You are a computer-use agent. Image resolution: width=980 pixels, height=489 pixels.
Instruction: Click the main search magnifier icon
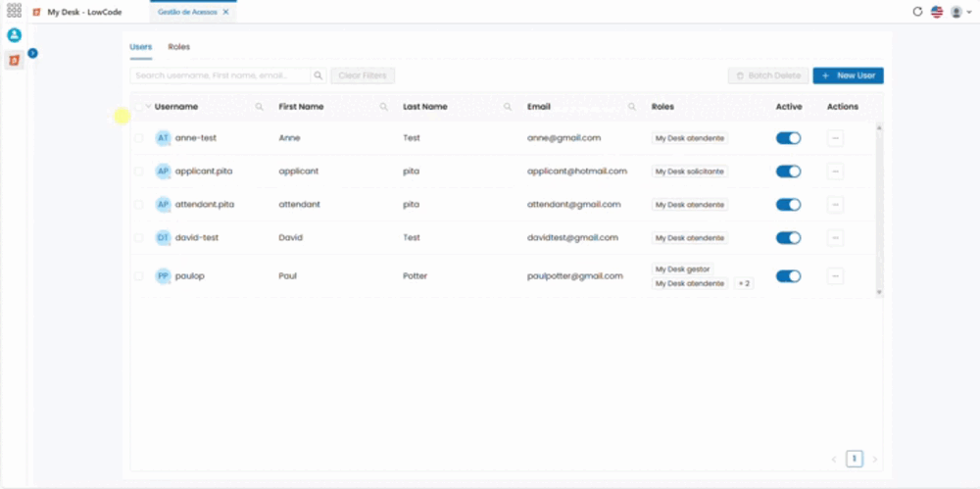(318, 75)
